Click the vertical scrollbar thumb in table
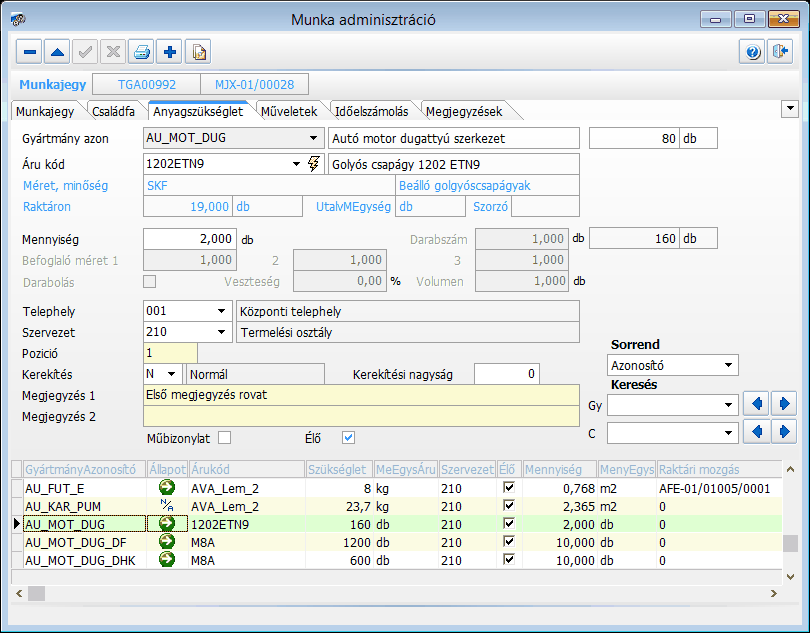 coord(790,543)
